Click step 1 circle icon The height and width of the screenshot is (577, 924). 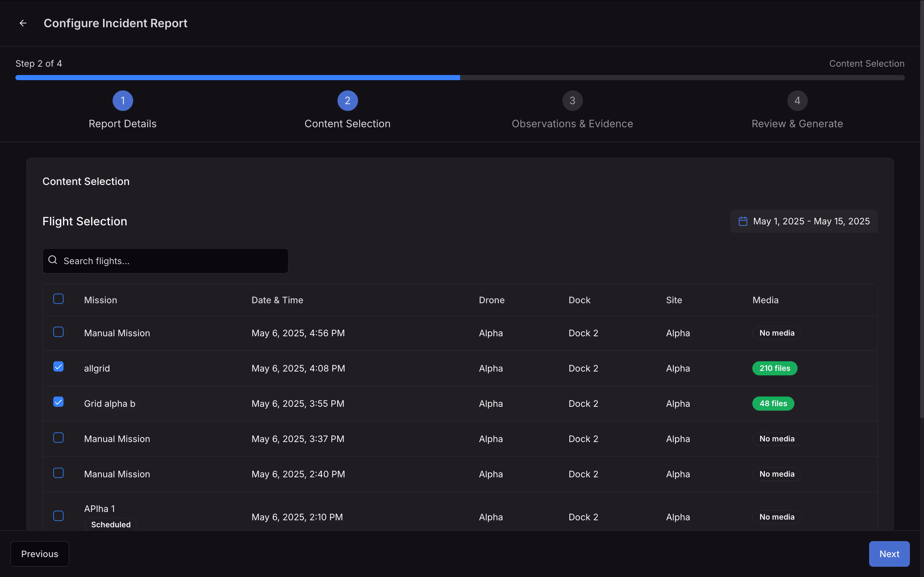[x=123, y=101]
